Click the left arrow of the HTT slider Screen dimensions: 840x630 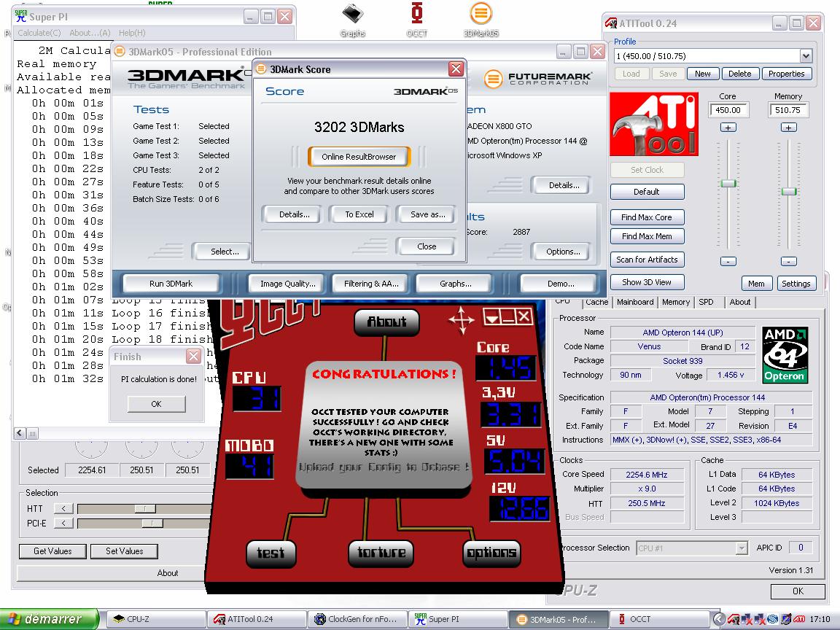[x=63, y=508]
